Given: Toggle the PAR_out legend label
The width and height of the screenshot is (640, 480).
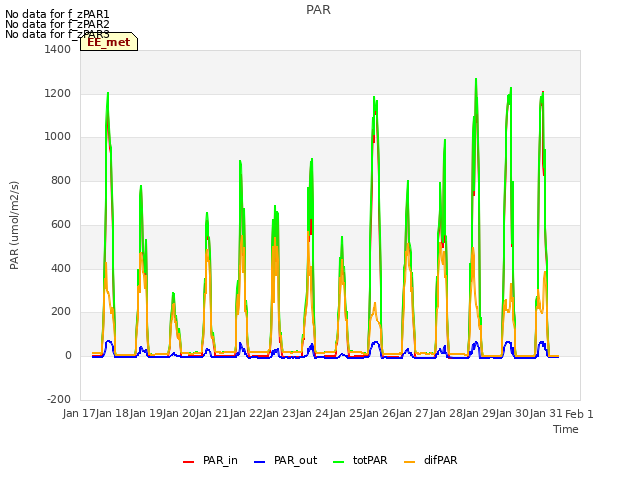Looking at the screenshot, I should (296, 460).
